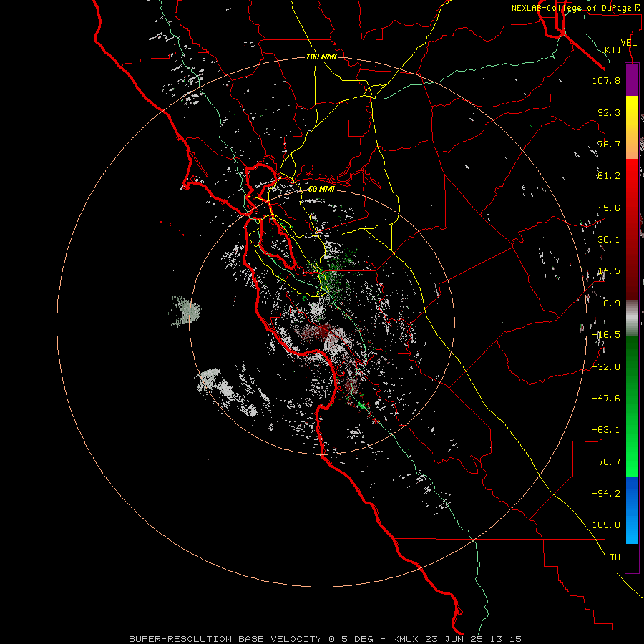This screenshot has height=644, width=644.
Task: Select the -0.9 legend value
Action: 609,303
